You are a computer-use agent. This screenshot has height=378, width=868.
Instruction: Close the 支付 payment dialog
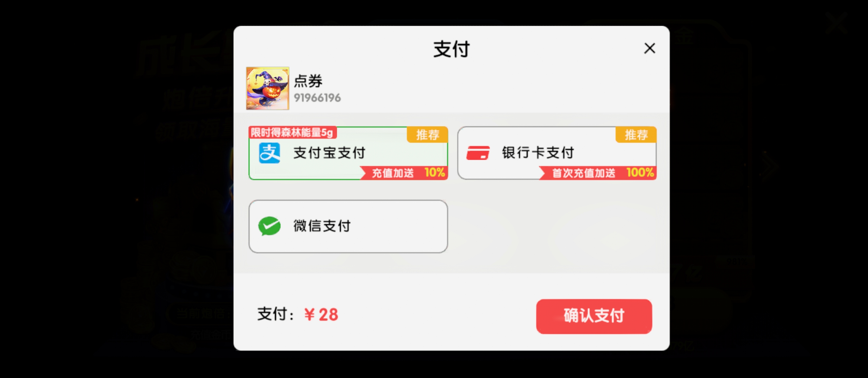point(649,48)
